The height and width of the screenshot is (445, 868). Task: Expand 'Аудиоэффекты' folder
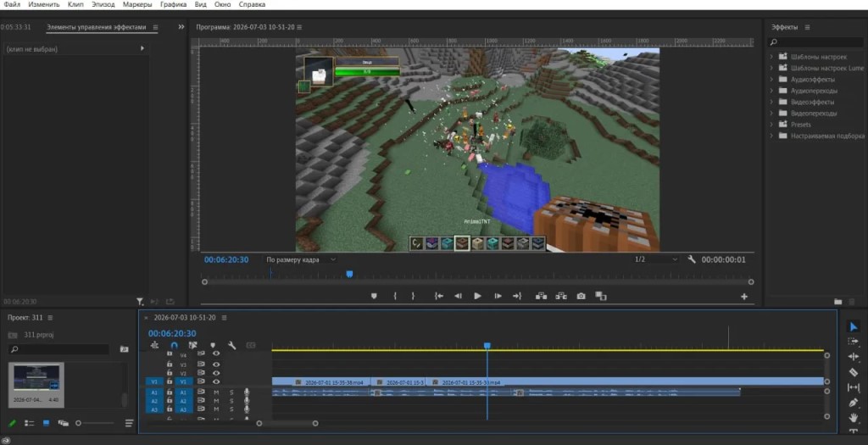coord(771,79)
